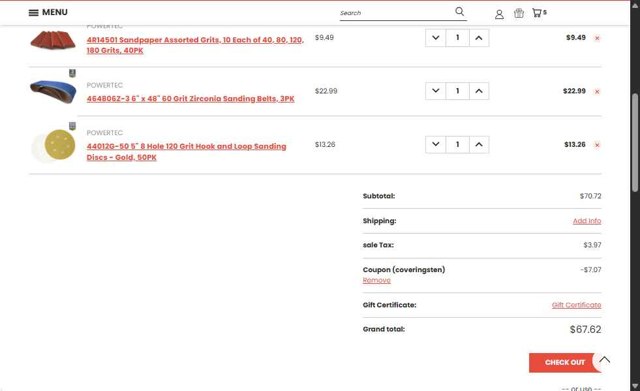640x391 pixels.
Task: Decrease quantity of Sandpaper Assorted Grits
Action: 436,38
